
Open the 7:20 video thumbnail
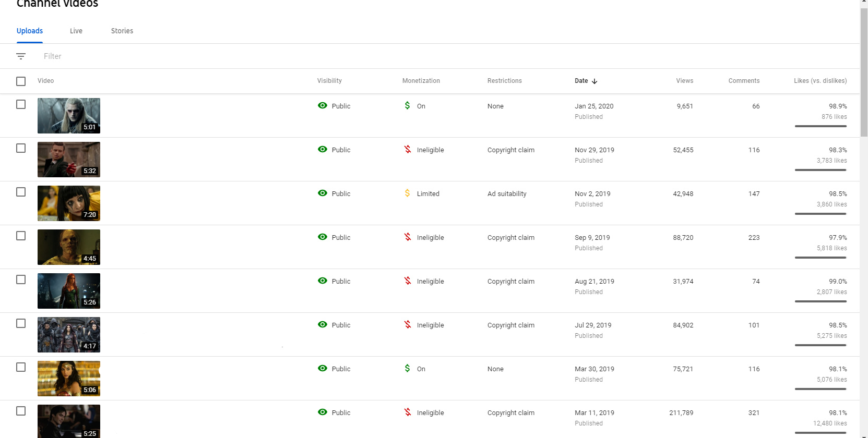(69, 203)
